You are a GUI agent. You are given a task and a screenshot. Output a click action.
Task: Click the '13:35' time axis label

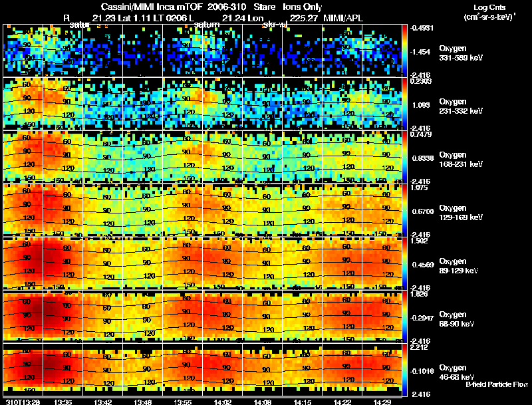tap(63, 402)
